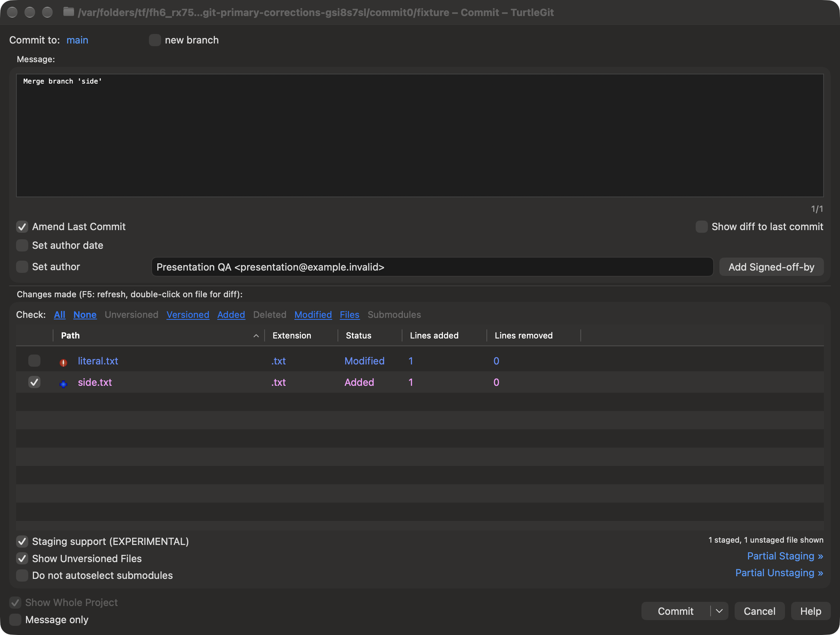Uncheck the side.txt file checkbox
The image size is (840, 635).
coord(34,382)
